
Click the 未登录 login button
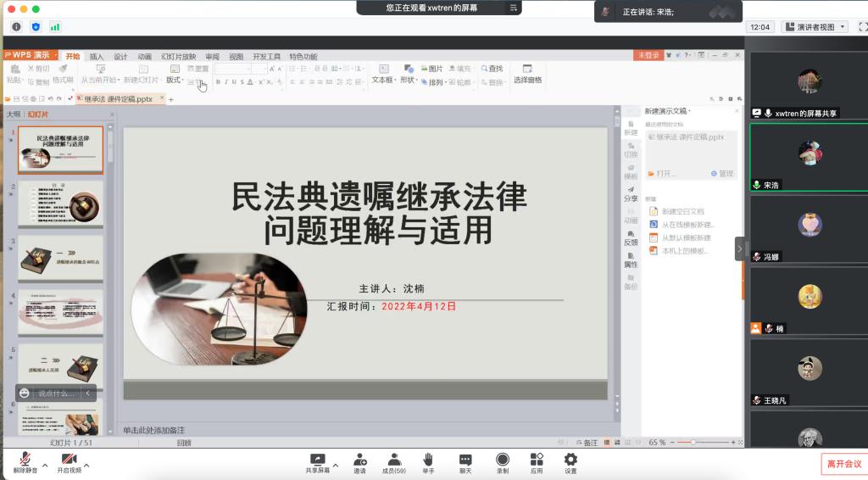coord(648,56)
